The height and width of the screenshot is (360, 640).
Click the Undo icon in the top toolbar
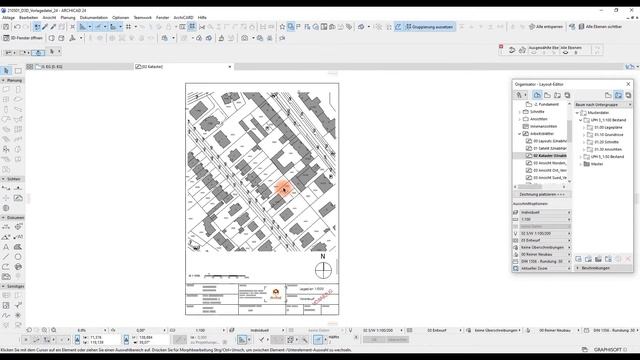[x=17, y=27]
